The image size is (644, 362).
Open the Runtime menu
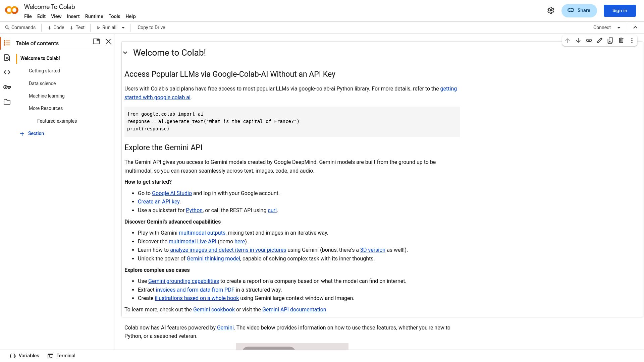click(x=94, y=16)
